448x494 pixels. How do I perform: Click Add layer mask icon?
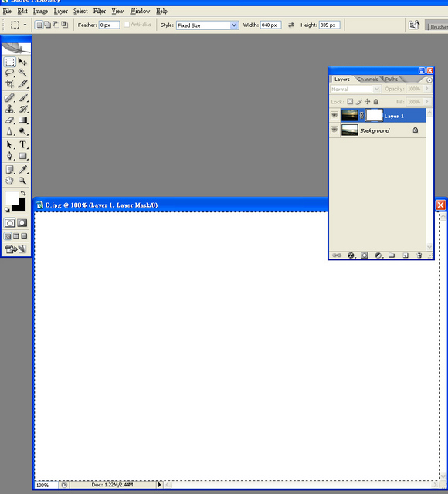[x=365, y=255]
